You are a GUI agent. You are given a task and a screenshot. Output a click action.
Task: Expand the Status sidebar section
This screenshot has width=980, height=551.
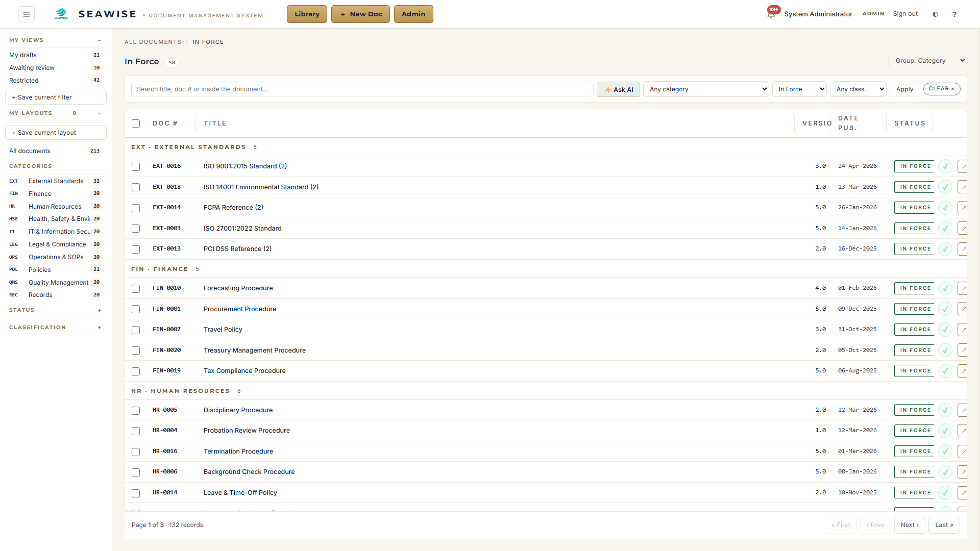[100, 310]
